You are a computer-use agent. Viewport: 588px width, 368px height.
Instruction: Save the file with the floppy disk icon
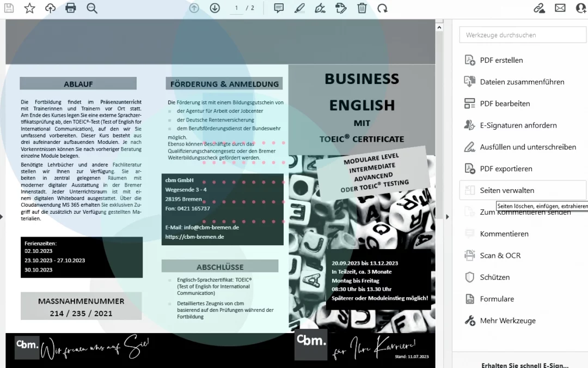[x=9, y=8]
